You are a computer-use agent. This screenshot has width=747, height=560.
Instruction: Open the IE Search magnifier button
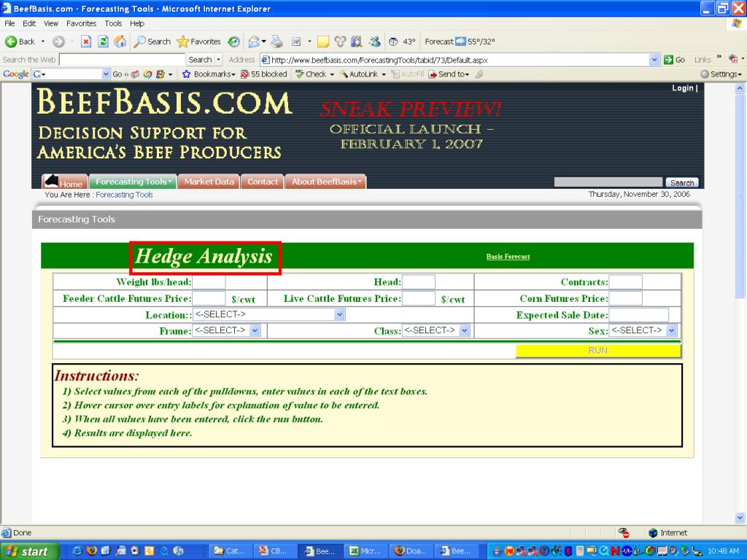152,42
